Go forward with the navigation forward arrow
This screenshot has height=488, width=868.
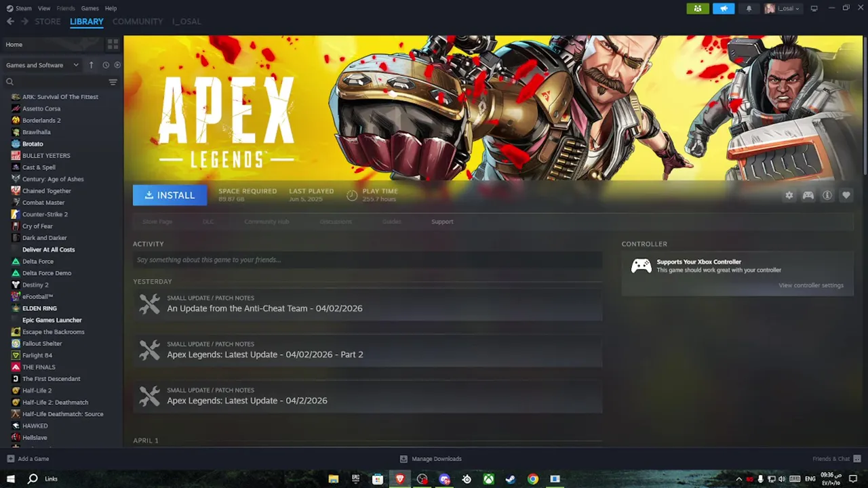pos(25,22)
